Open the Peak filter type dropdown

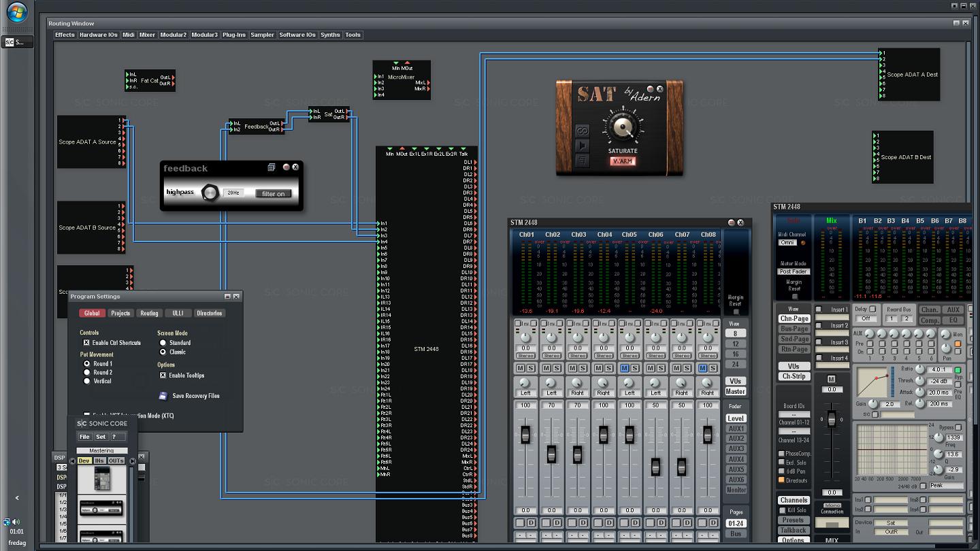[946, 486]
